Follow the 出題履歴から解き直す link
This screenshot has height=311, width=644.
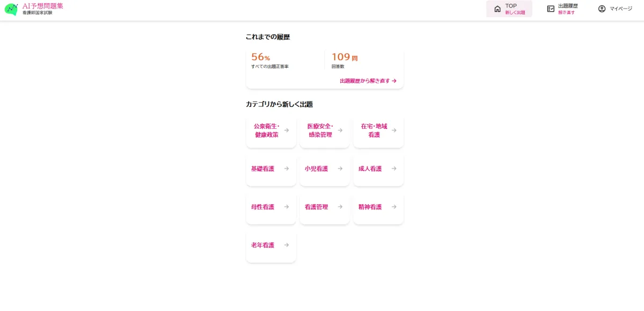click(368, 81)
